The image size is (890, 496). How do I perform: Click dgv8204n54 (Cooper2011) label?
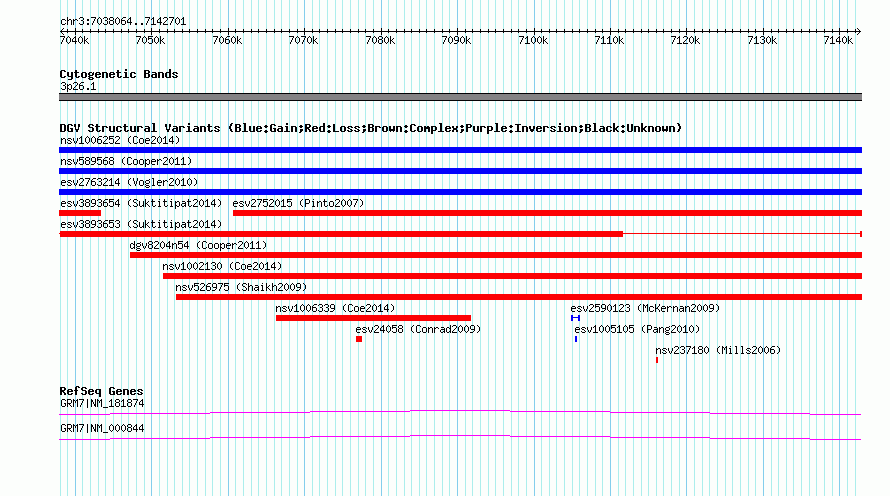click(x=198, y=245)
